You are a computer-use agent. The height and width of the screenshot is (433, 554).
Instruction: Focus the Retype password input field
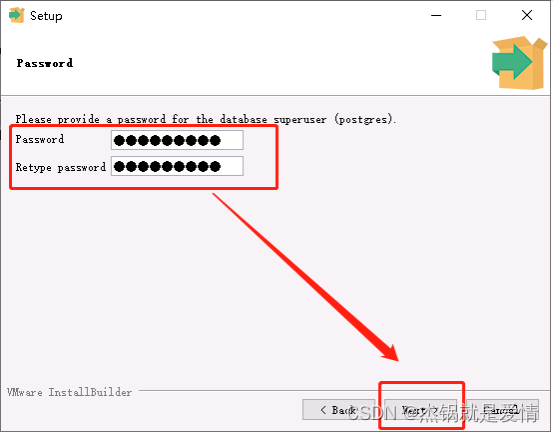pos(177,166)
